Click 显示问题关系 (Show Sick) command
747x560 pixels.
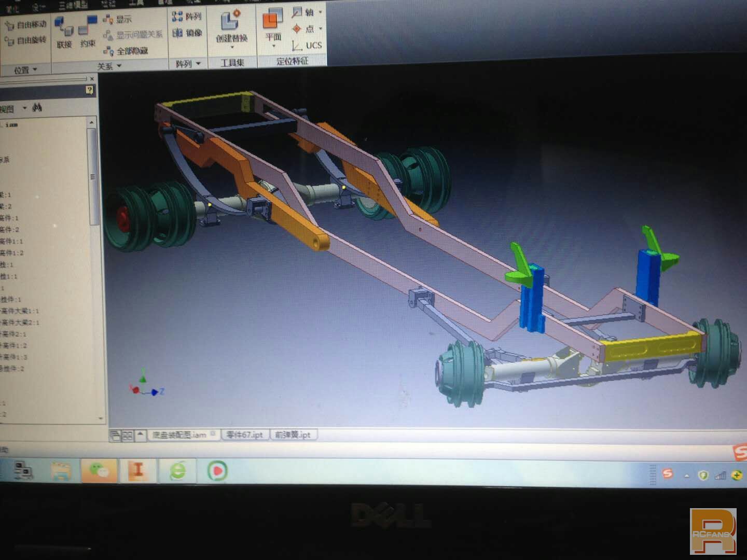(133, 35)
